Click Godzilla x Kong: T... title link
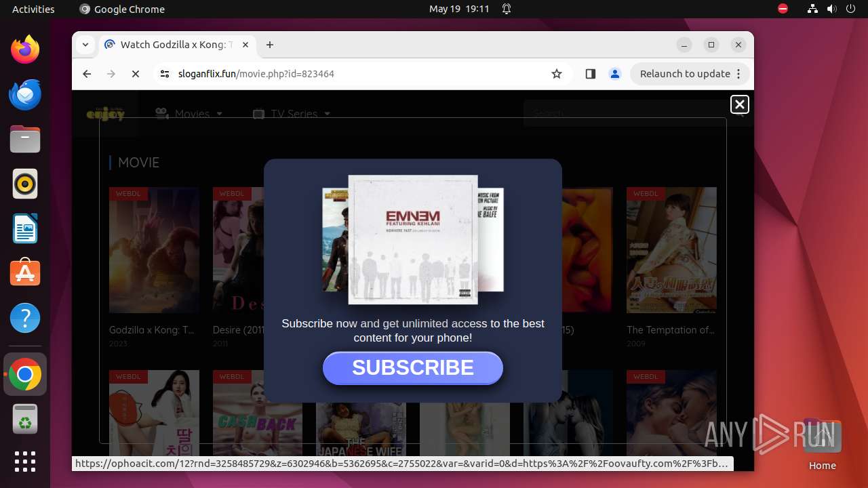 coord(152,330)
